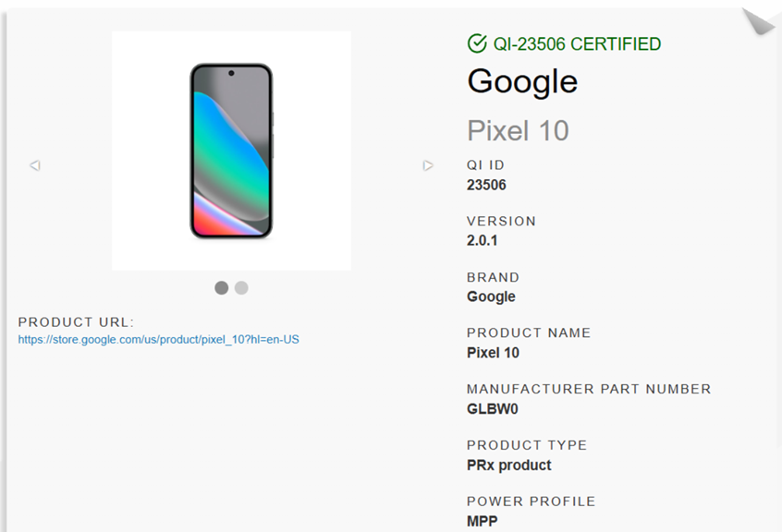782x532 pixels.
Task: Click the MANUFACTURER PART NUMBER label
Action: [589, 389]
